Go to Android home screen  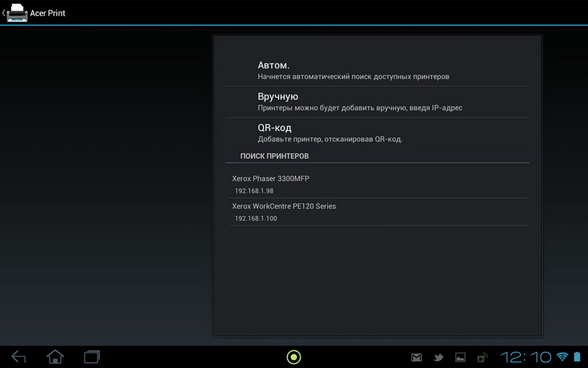tap(55, 357)
